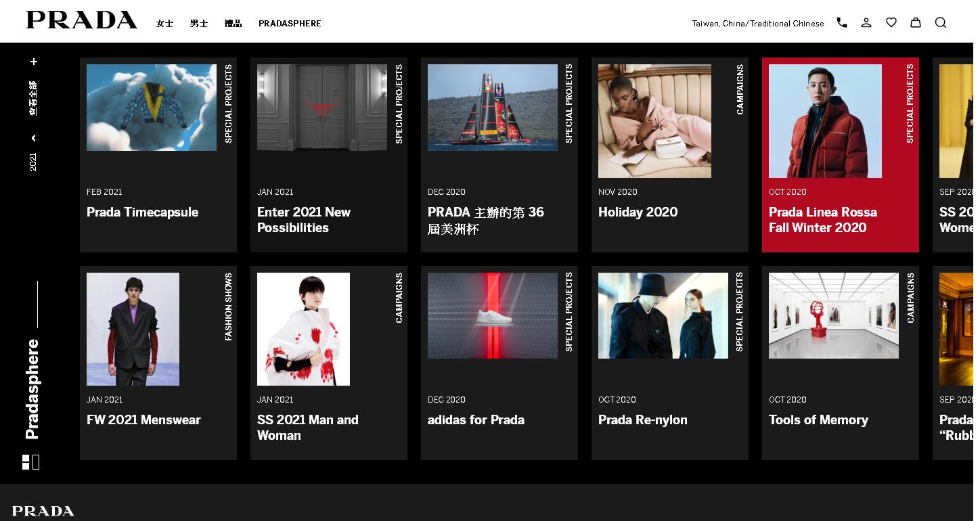Open the search magnifier icon

941,22
